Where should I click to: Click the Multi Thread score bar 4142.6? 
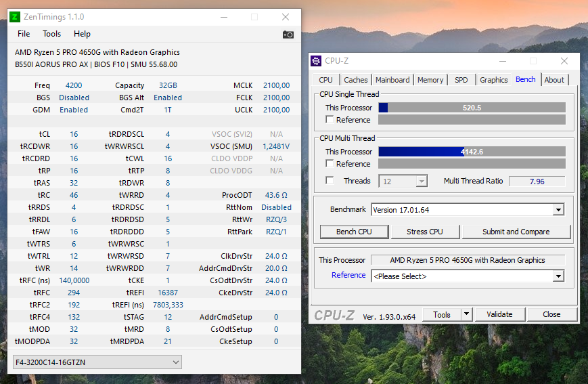472,152
